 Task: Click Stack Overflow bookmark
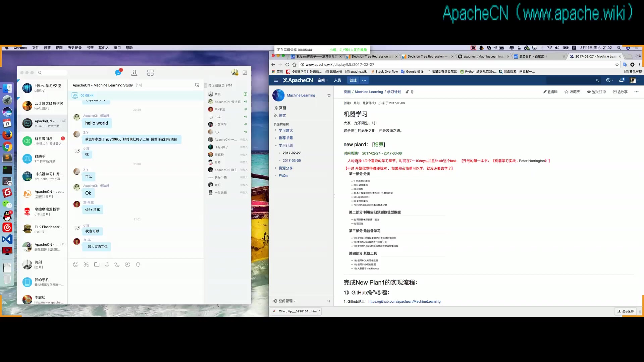pos(384,71)
